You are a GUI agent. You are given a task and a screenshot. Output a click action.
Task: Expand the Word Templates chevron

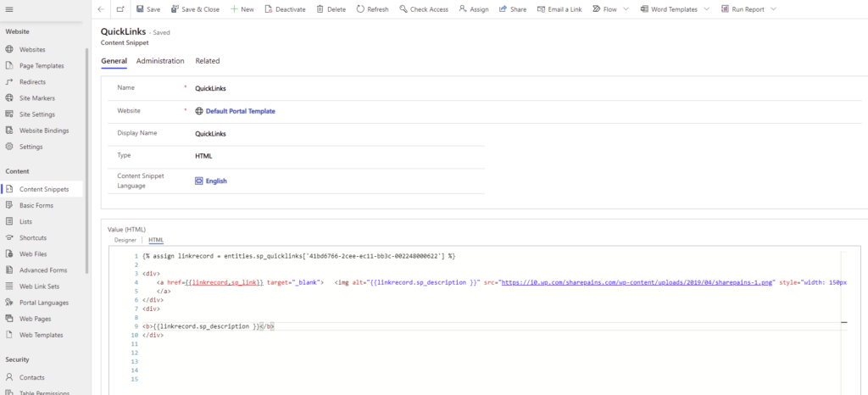point(707,9)
